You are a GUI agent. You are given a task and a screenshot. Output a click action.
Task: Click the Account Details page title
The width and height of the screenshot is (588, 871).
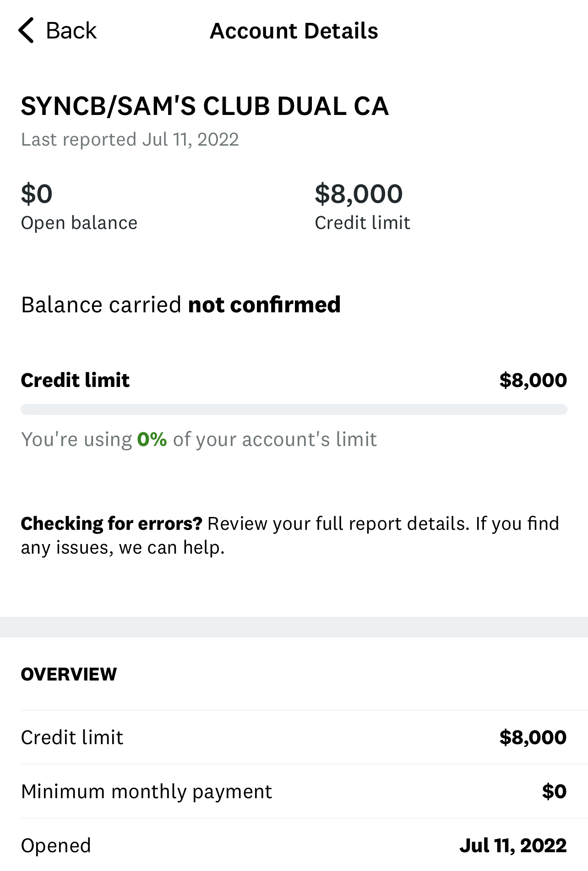pos(294,31)
